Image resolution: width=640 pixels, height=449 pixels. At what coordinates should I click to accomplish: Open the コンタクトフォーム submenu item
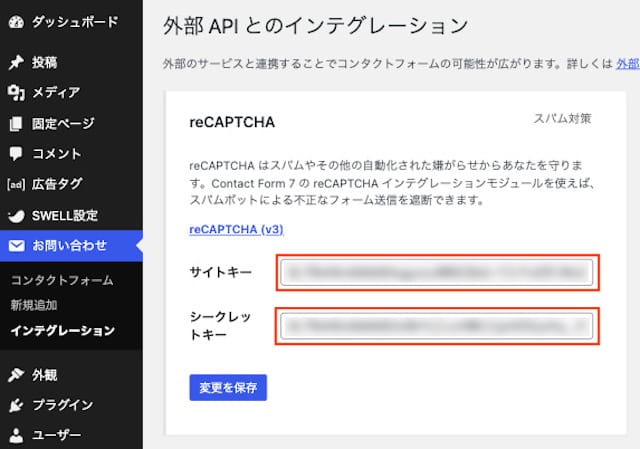(x=62, y=280)
